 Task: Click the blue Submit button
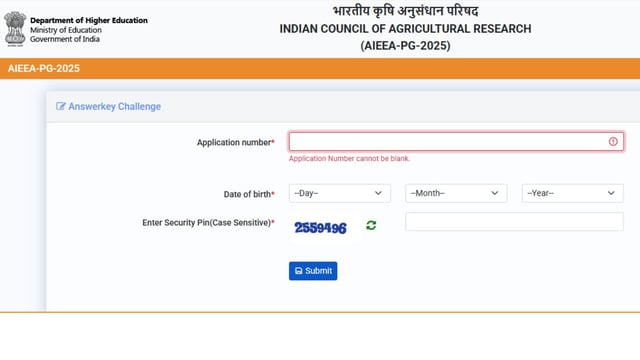(313, 271)
